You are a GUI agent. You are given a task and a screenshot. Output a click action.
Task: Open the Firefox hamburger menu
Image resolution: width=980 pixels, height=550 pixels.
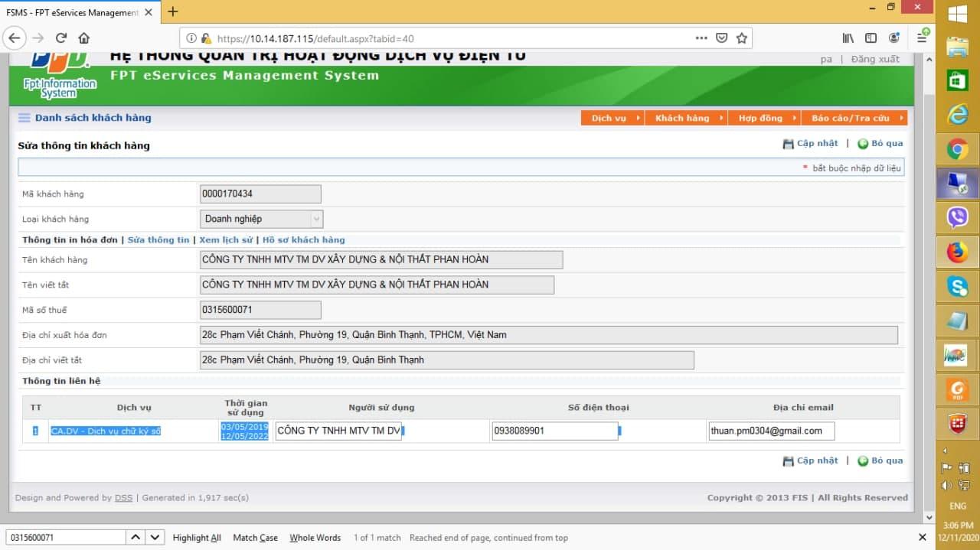923,37
